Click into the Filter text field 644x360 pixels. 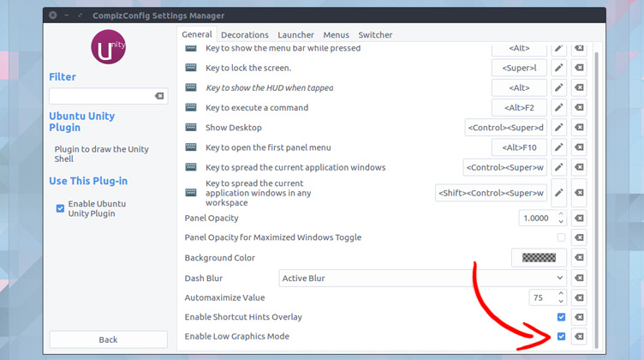tap(100, 97)
